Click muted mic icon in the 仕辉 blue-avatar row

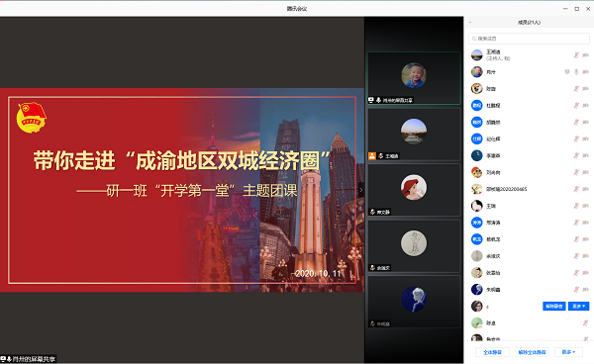pos(576,138)
